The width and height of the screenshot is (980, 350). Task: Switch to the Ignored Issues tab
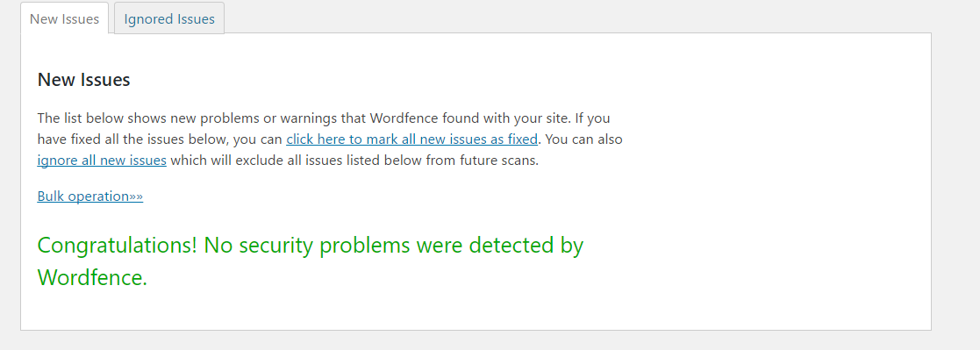tap(168, 18)
